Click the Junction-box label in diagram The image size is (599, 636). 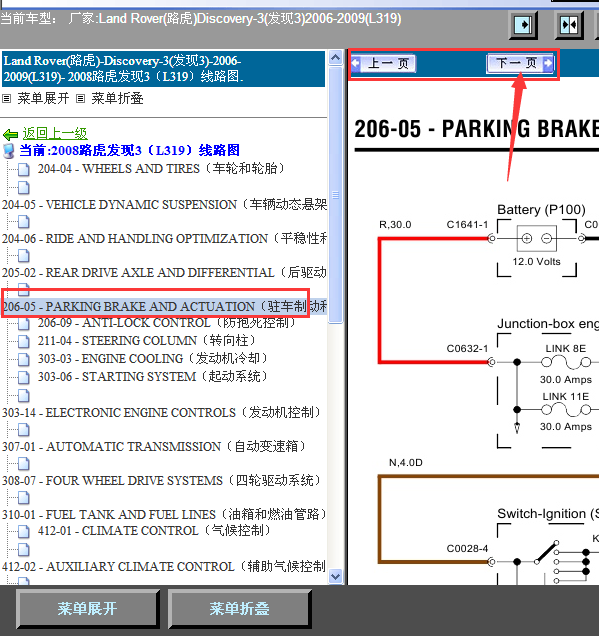548,324
